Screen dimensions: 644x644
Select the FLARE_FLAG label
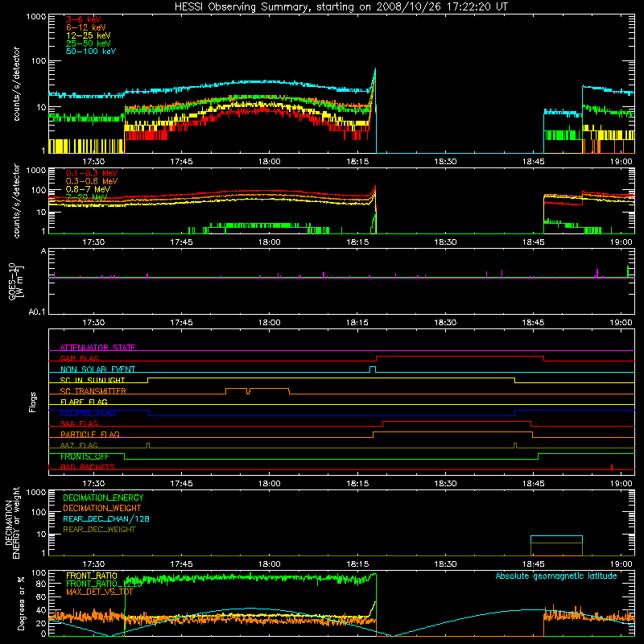tap(84, 402)
